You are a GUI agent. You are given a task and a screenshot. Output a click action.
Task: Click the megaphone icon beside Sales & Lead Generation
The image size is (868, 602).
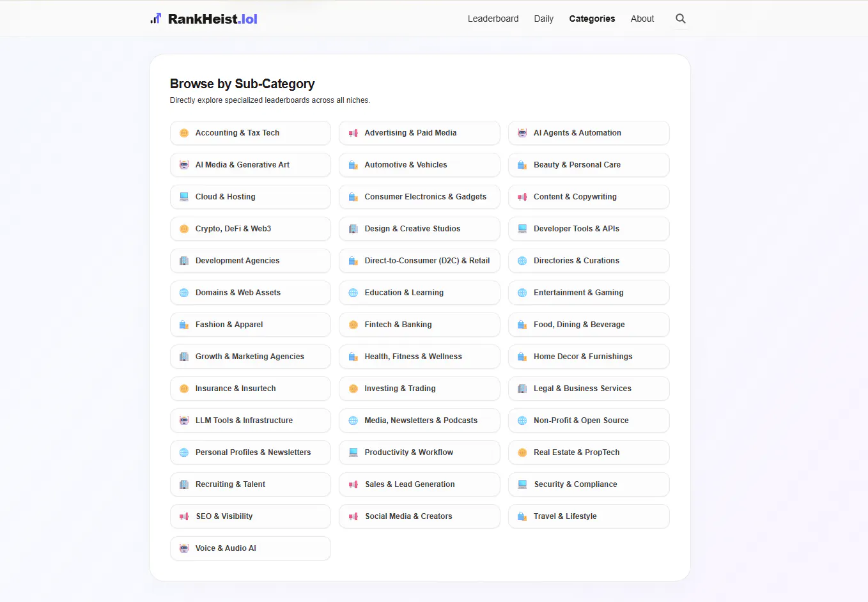(353, 484)
